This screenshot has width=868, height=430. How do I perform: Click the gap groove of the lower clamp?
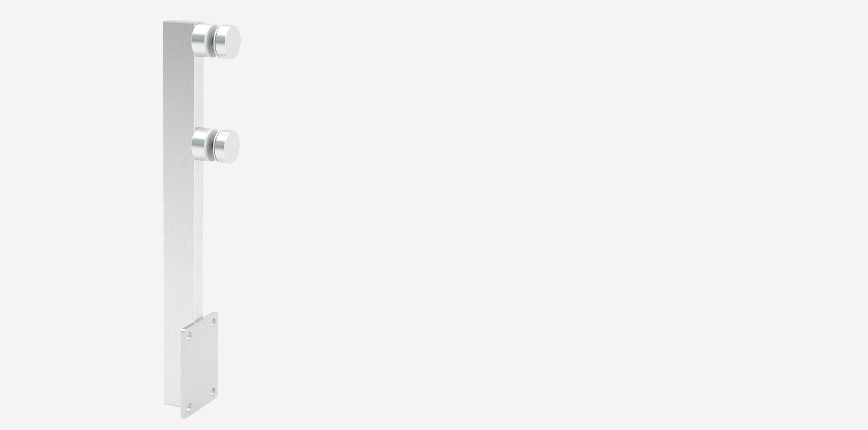coord(211,144)
